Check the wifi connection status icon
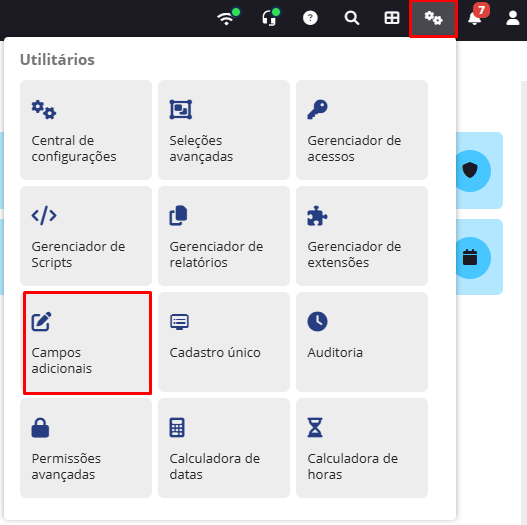The image size is (527, 525). coord(228,17)
